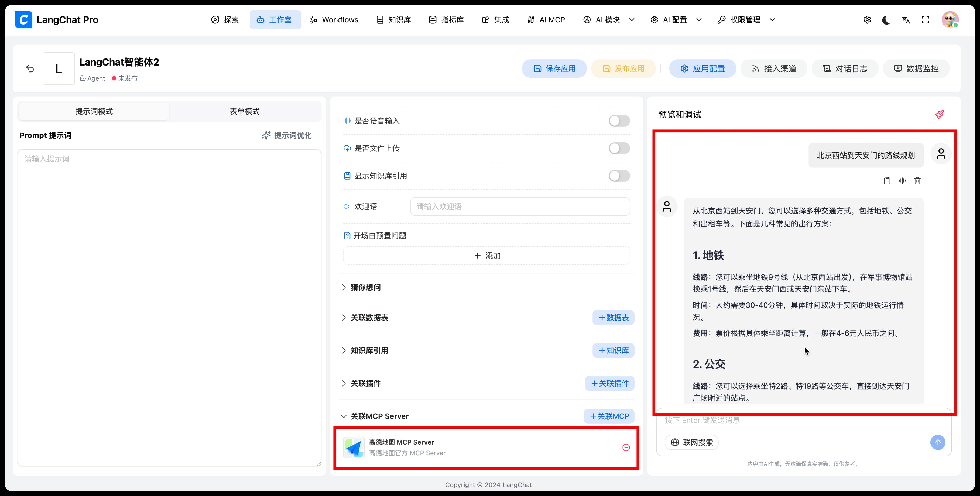Image resolution: width=980 pixels, height=496 pixels.
Task: Toggle 是否文件上传 switch
Action: click(619, 148)
